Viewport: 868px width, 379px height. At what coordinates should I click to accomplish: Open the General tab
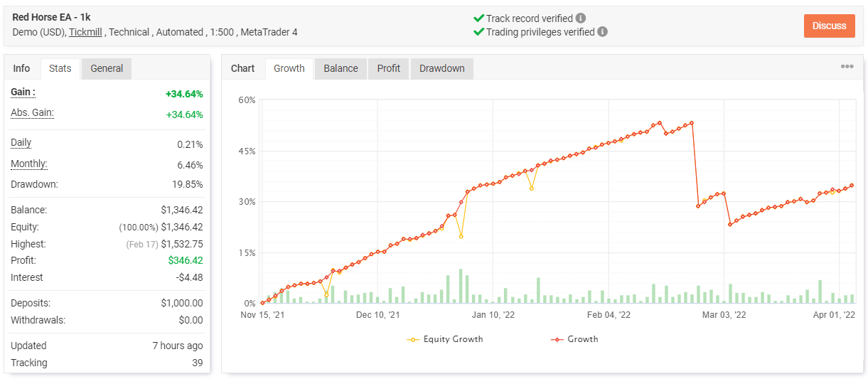(107, 68)
